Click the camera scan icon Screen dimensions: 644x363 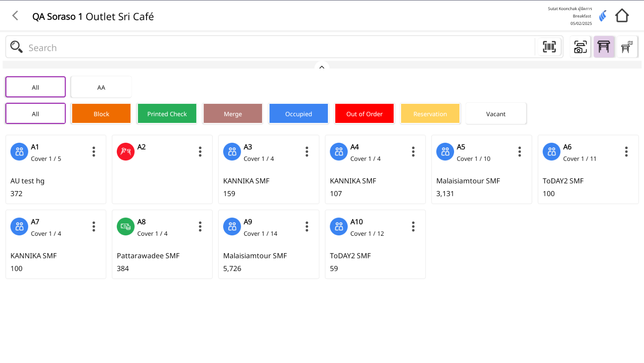[580, 47]
